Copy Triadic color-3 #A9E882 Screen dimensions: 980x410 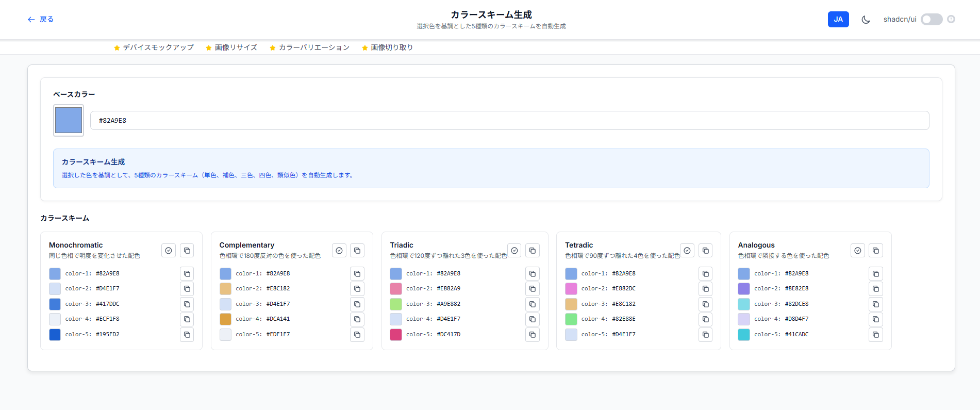pyautogui.click(x=533, y=304)
